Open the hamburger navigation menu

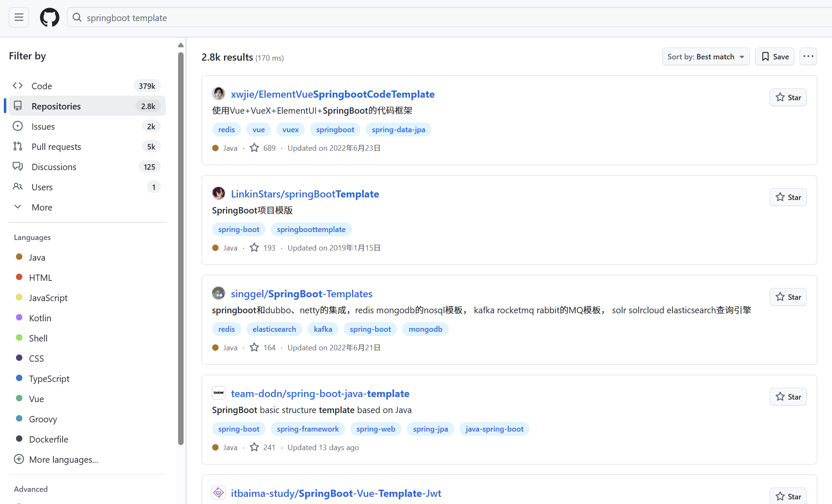click(19, 17)
